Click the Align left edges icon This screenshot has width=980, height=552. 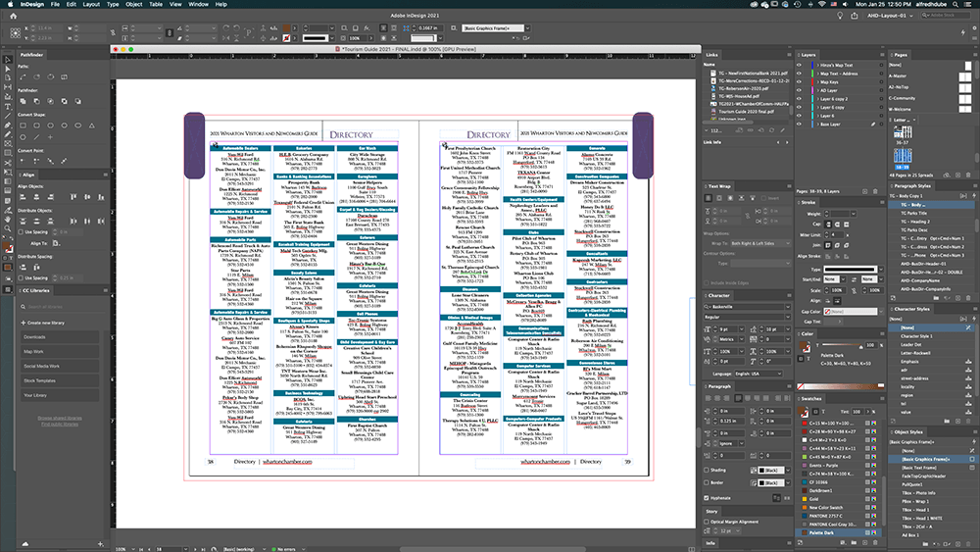tap(24, 197)
